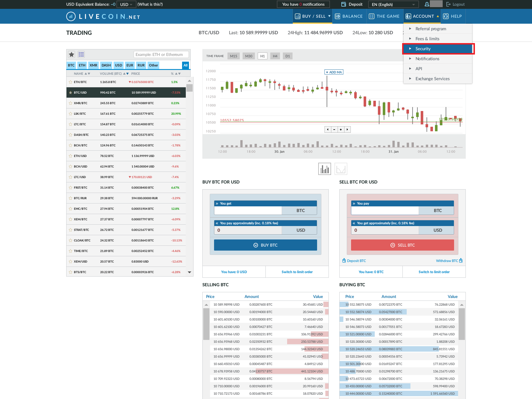Click the chart scroll-left arrow
Image resolution: width=532 pixels, height=399 pixels.
tap(328, 130)
